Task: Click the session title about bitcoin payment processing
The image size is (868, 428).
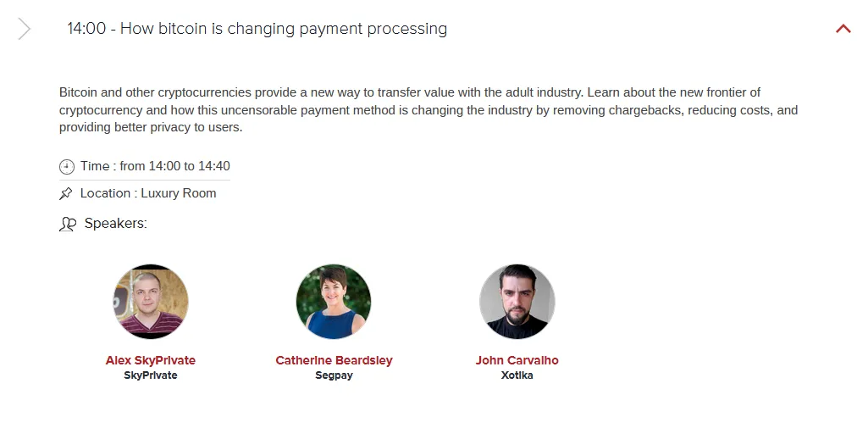Action: click(x=257, y=28)
